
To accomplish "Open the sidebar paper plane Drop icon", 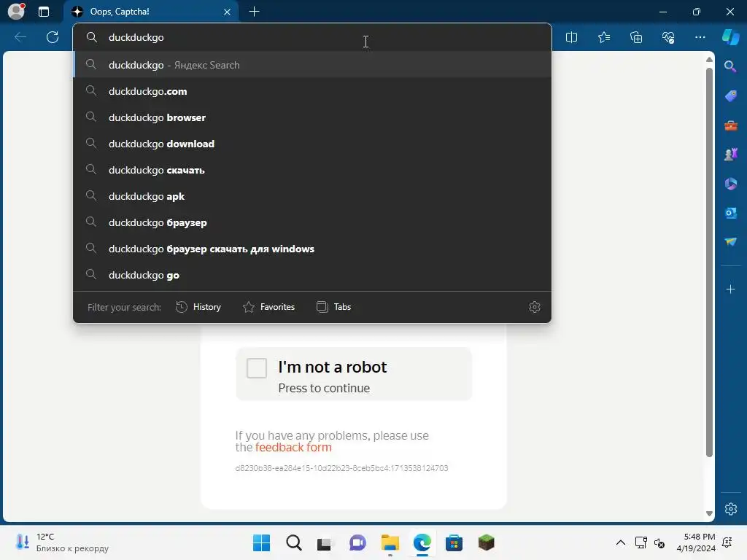I will tap(730, 242).
